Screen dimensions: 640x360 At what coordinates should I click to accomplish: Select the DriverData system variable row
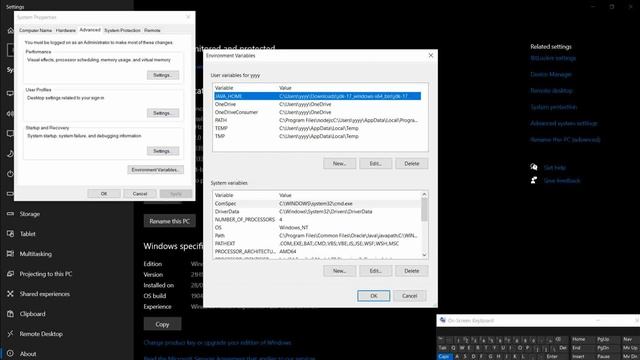pos(317,212)
